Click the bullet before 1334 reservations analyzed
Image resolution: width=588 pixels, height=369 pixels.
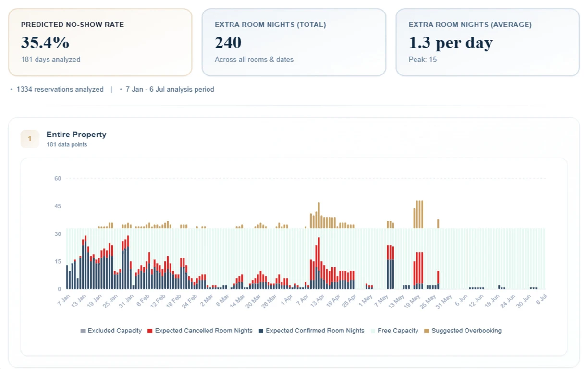tap(12, 89)
